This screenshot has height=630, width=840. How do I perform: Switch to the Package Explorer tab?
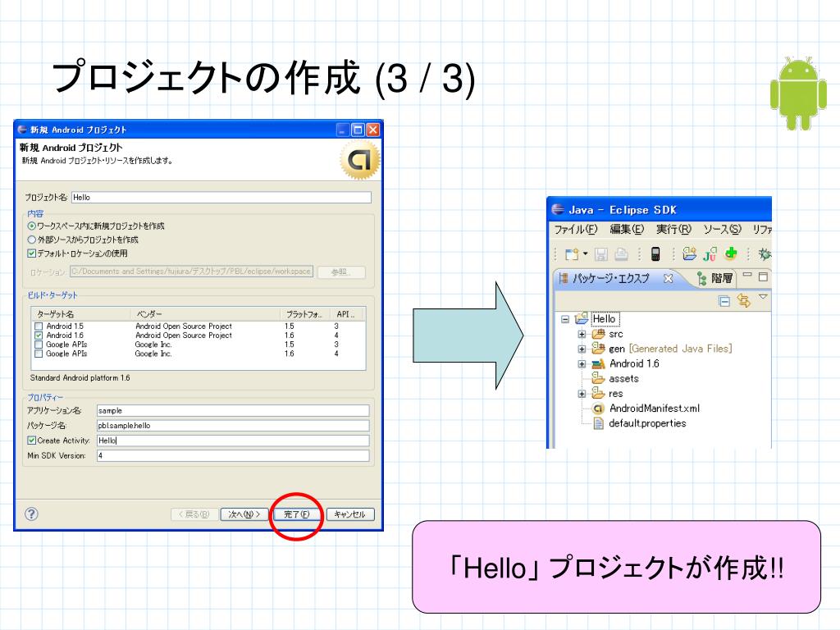[x=610, y=278]
